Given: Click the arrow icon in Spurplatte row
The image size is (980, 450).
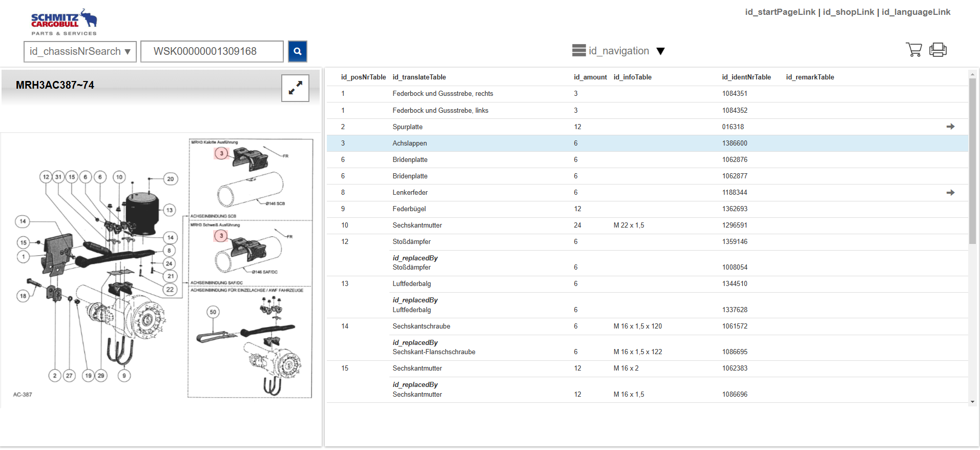Looking at the screenshot, I should [950, 127].
